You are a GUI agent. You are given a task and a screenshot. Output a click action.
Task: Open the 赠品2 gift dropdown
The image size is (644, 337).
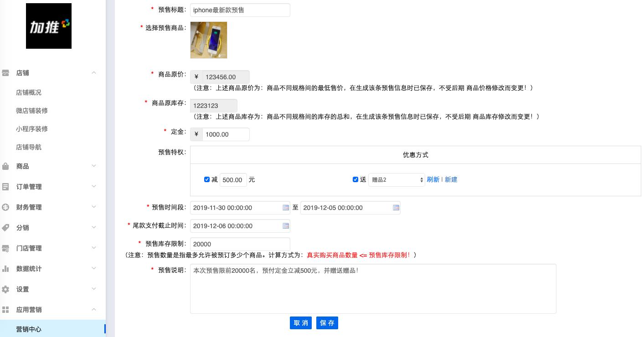(x=397, y=180)
